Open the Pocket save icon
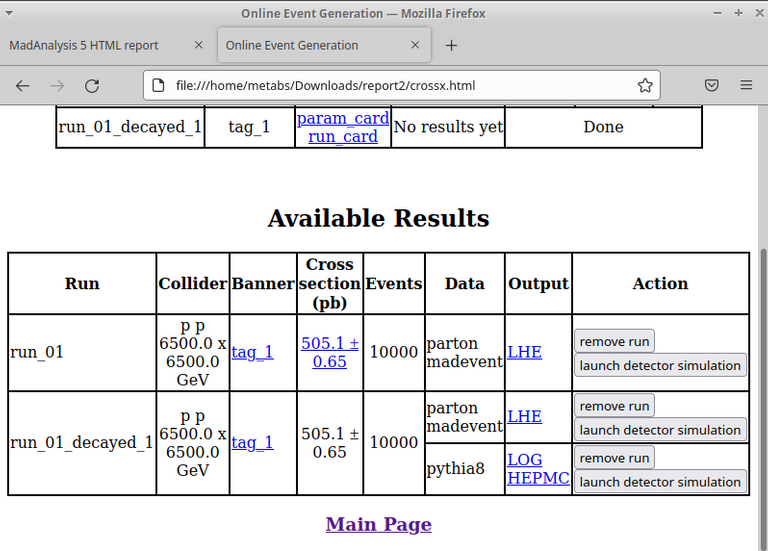The height and width of the screenshot is (551, 768). point(712,85)
